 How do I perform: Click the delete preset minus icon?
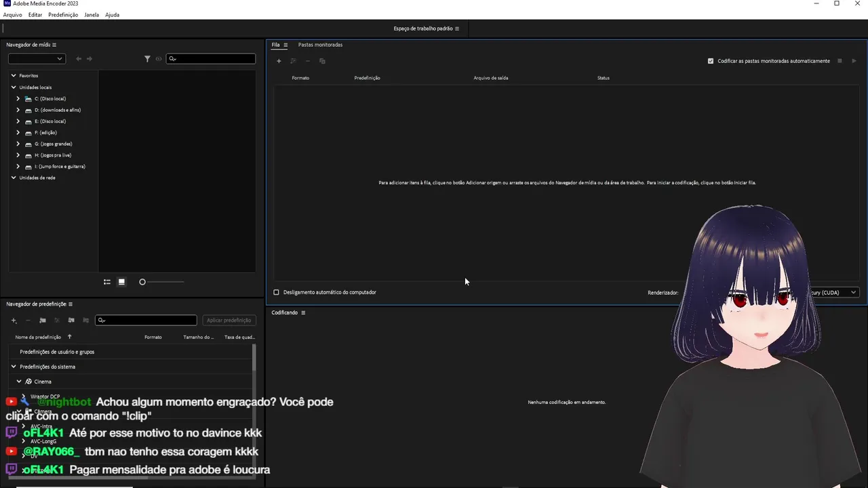pos(28,321)
